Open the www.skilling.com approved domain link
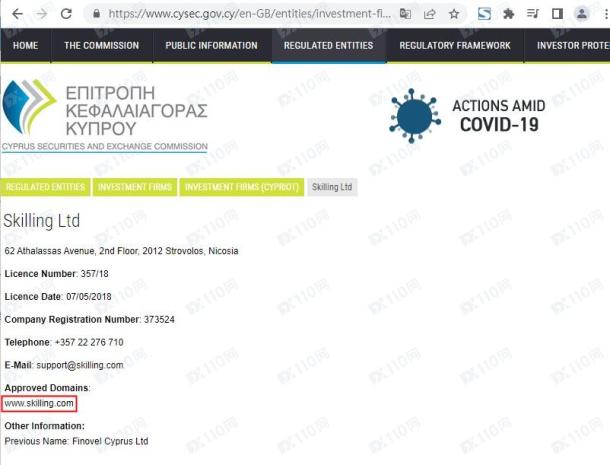Image resolution: width=610 pixels, height=465 pixels. [x=39, y=404]
